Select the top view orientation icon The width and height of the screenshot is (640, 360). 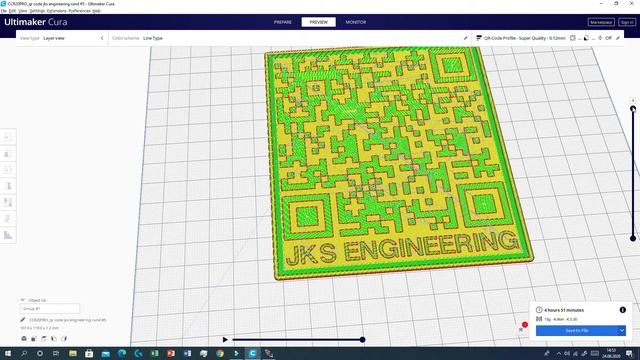coord(44,339)
